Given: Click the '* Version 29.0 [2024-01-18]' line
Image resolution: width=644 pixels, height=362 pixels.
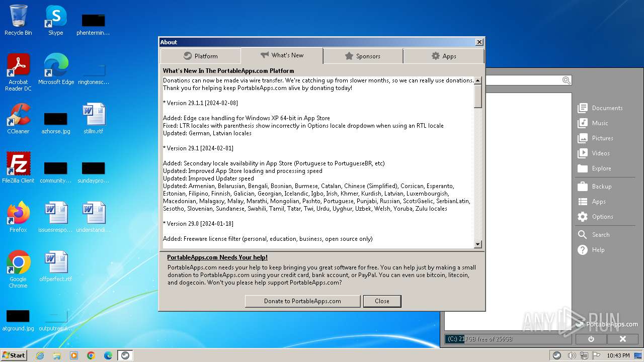Looking at the screenshot, I should coord(198,224).
